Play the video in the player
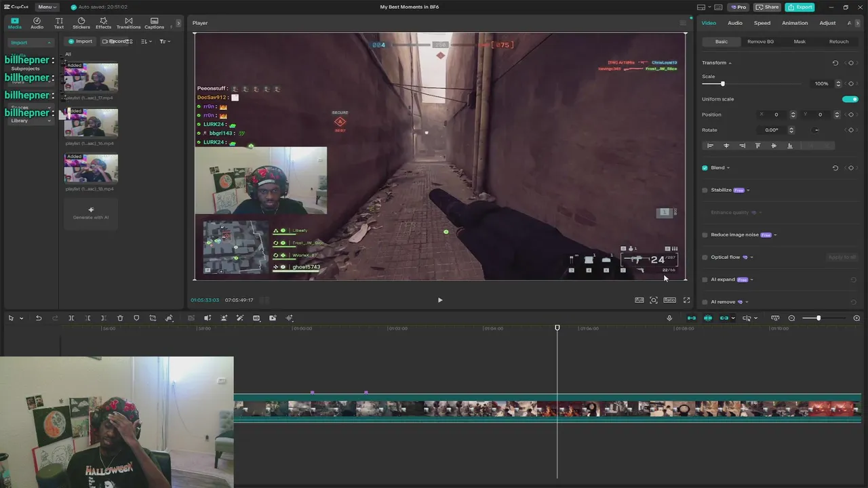Image resolution: width=868 pixels, height=488 pixels. (439, 300)
